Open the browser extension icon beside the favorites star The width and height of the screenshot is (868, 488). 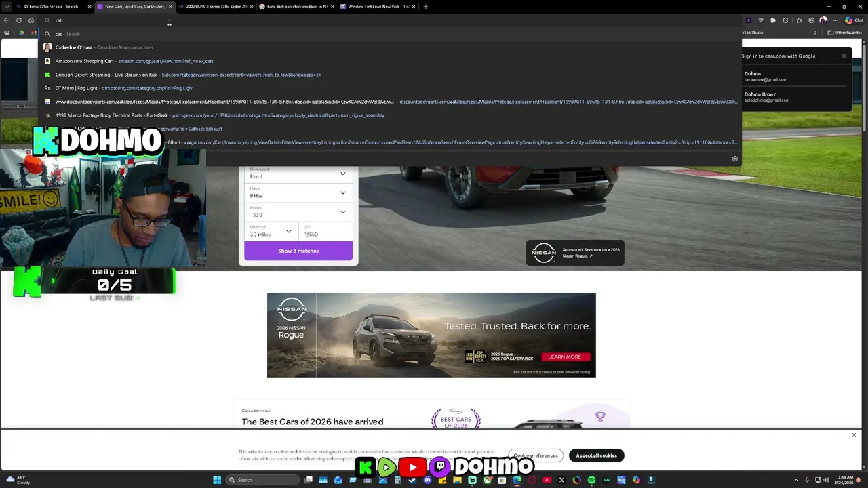786,20
